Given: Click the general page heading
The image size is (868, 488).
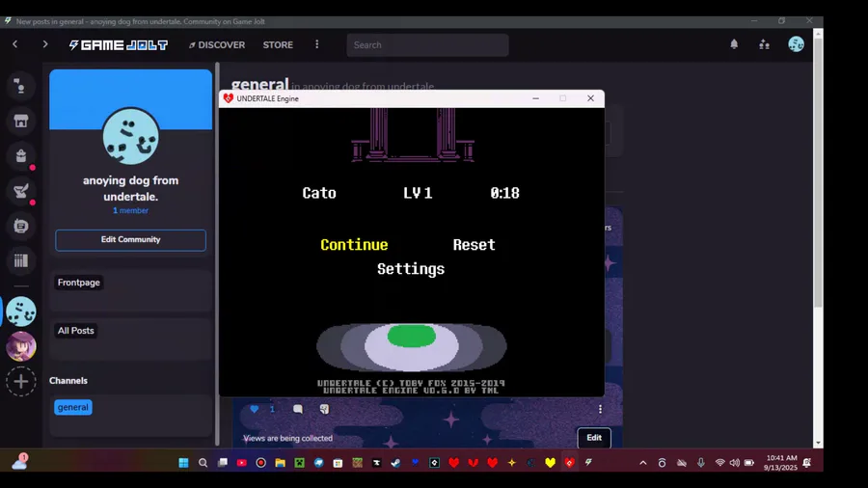Looking at the screenshot, I should pyautogui.click(x=260, y=84).
